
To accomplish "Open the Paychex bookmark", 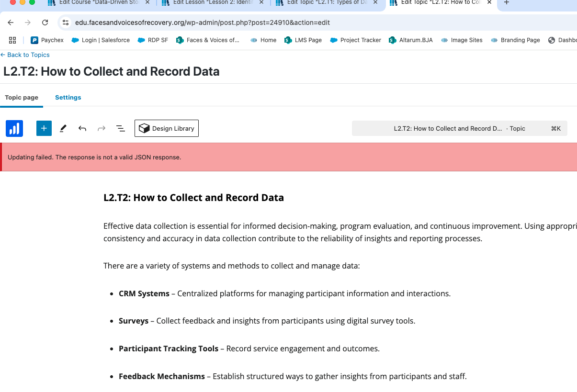I will (47, 40).
